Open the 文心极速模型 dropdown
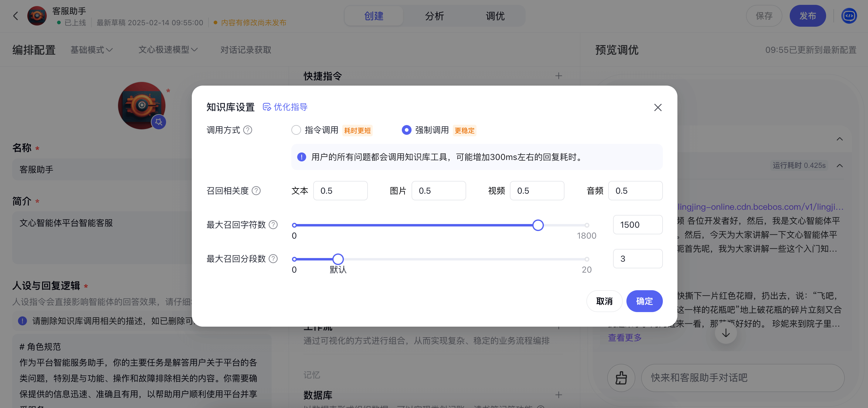This screenshot has width=868, height=408. [x=168, y=50]
